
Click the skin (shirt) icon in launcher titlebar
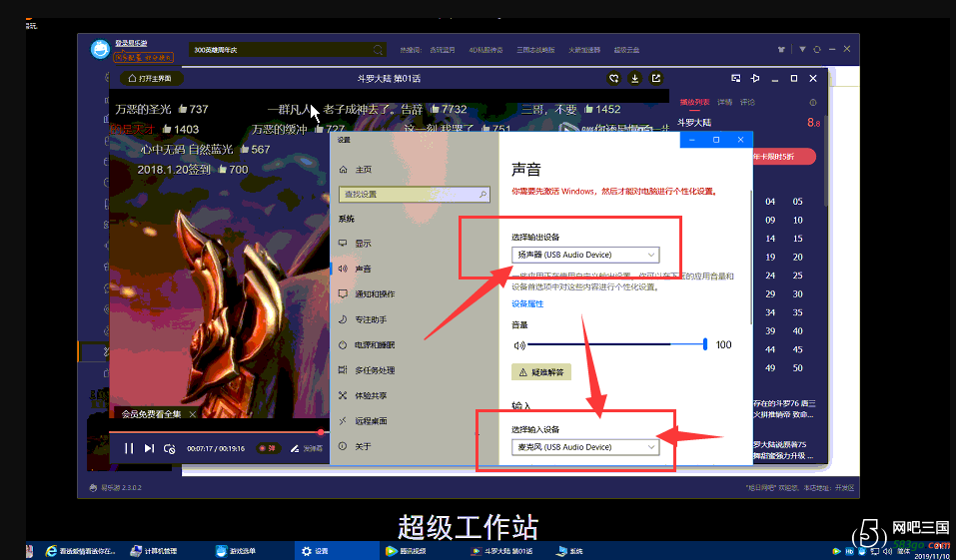[x=781, y=49]
